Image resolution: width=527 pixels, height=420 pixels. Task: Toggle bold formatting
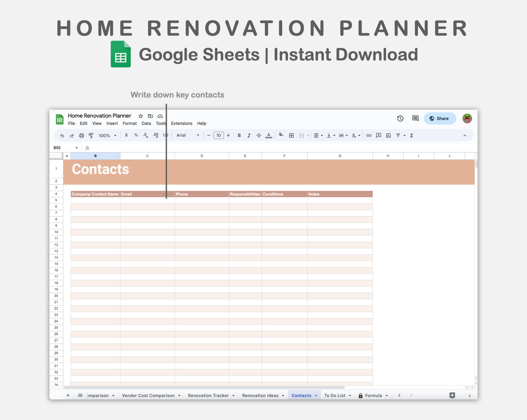[x=239, y=135]
